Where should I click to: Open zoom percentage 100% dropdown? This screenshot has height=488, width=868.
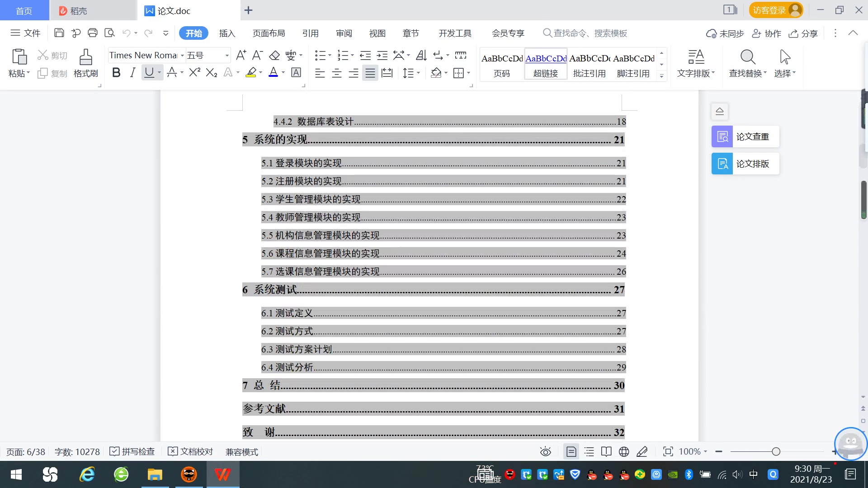pyautogui.click(x=705, y=452)
